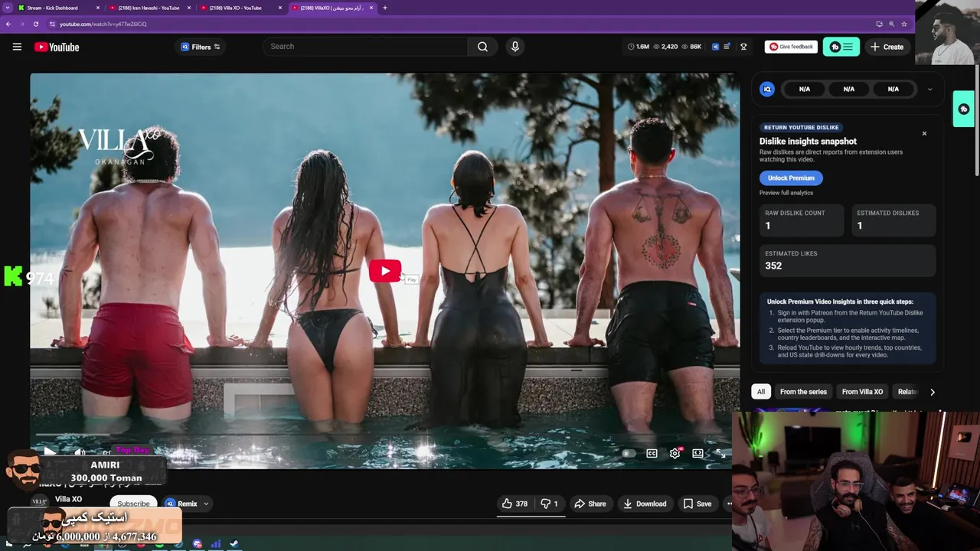Viewport: 980px width, 551px height.
Task: Enter fullscreen mode
Action: click(720, 453)
